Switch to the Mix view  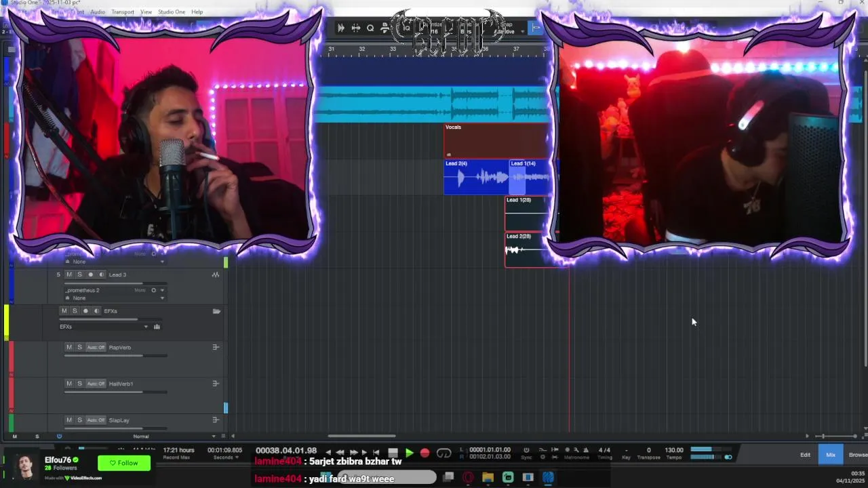coord(831,455)
